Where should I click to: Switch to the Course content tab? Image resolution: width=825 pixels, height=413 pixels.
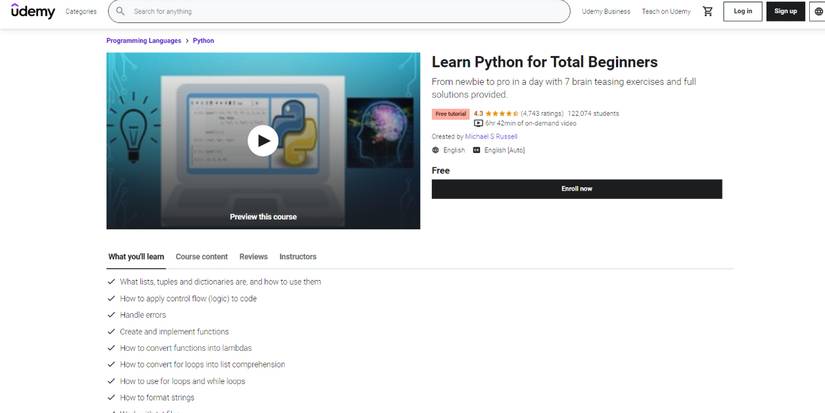pyautogui.click(x=202, y=257)
